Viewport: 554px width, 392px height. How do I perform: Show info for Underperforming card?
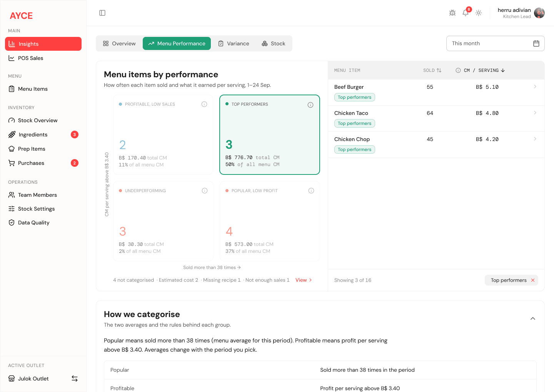pyautogui.click(x=205, y=191)
